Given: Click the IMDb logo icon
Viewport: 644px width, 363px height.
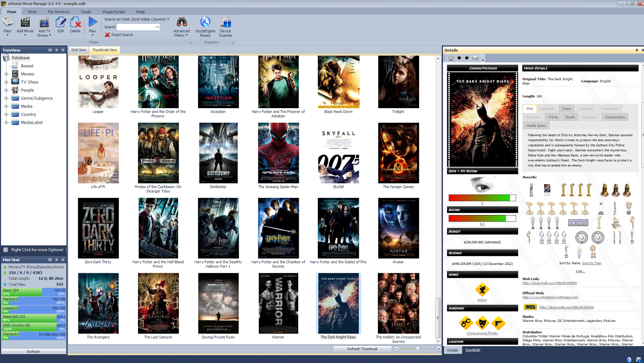Looking at the screenshot, I should pos(530,307).
